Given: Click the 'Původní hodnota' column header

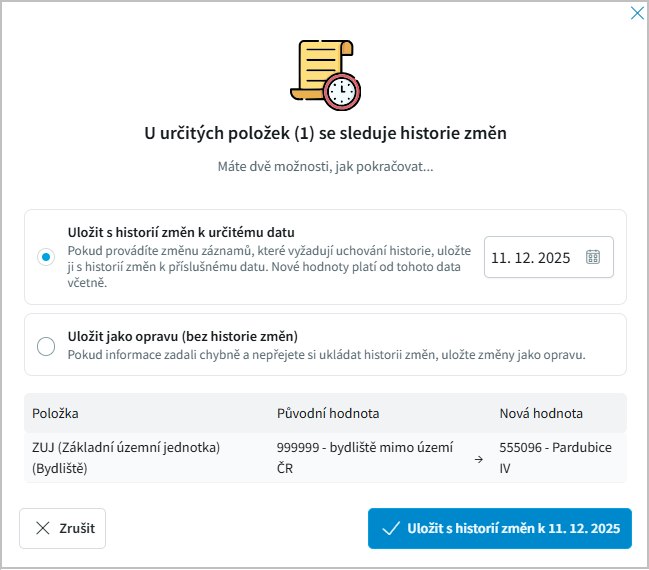Looking at the screenshot, I should (x=328, y=413).
